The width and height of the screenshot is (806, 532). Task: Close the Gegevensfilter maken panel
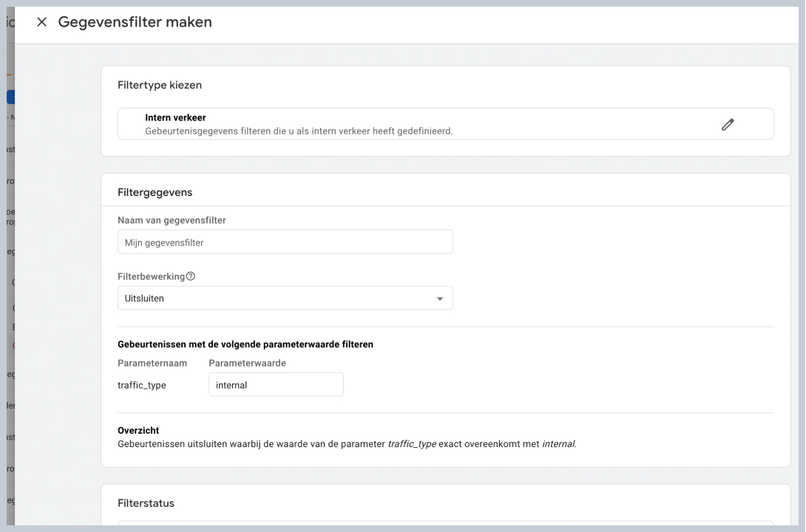coord(41,22)
